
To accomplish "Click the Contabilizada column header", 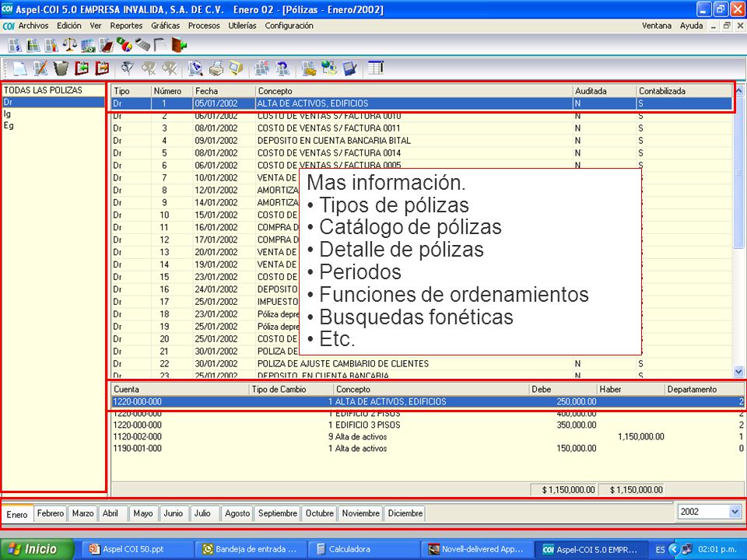I will tap(684, 91).
